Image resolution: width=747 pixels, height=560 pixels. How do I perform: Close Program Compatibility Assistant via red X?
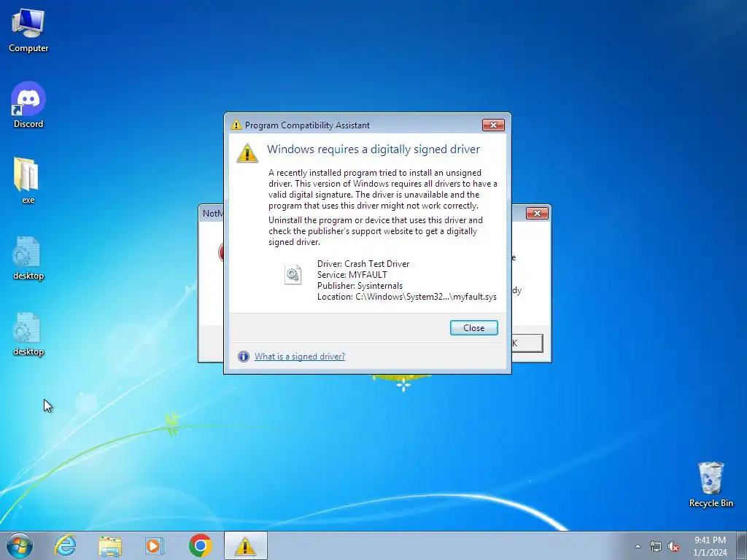click(493, 125)
